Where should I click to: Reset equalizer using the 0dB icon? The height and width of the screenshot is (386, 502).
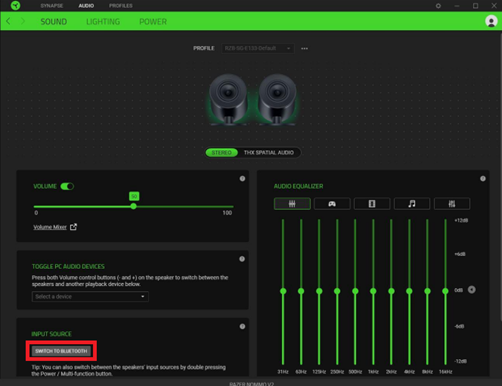click(472, 290)
